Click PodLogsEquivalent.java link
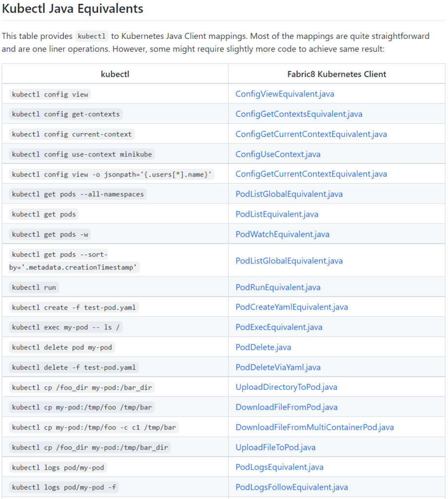 (x=279, y=467)
